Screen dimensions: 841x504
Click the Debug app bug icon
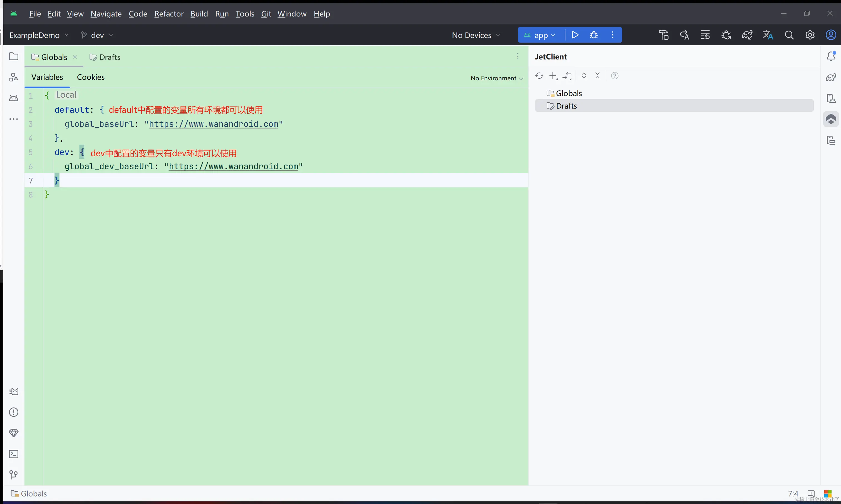click(x=594, y=35)
